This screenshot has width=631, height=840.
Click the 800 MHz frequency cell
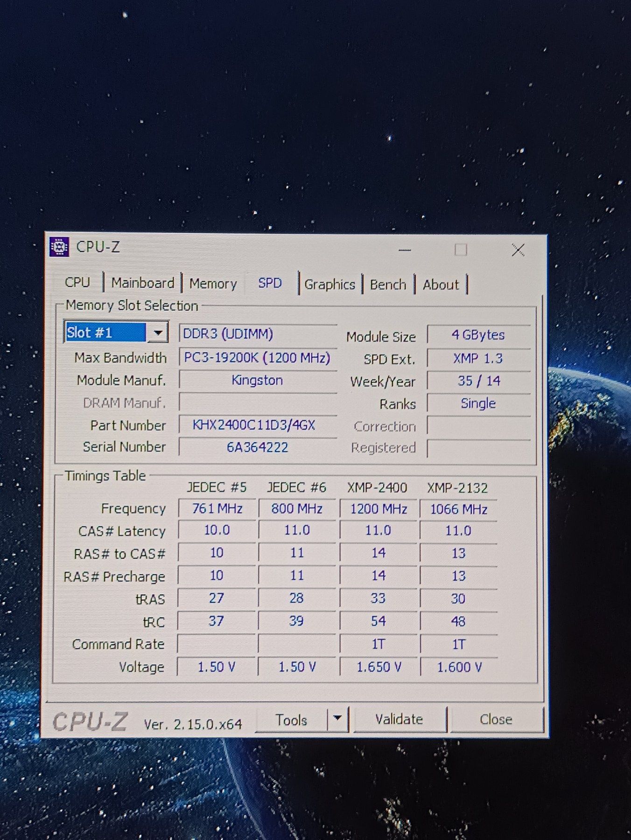pyautogui.click(x=297, y=508)
